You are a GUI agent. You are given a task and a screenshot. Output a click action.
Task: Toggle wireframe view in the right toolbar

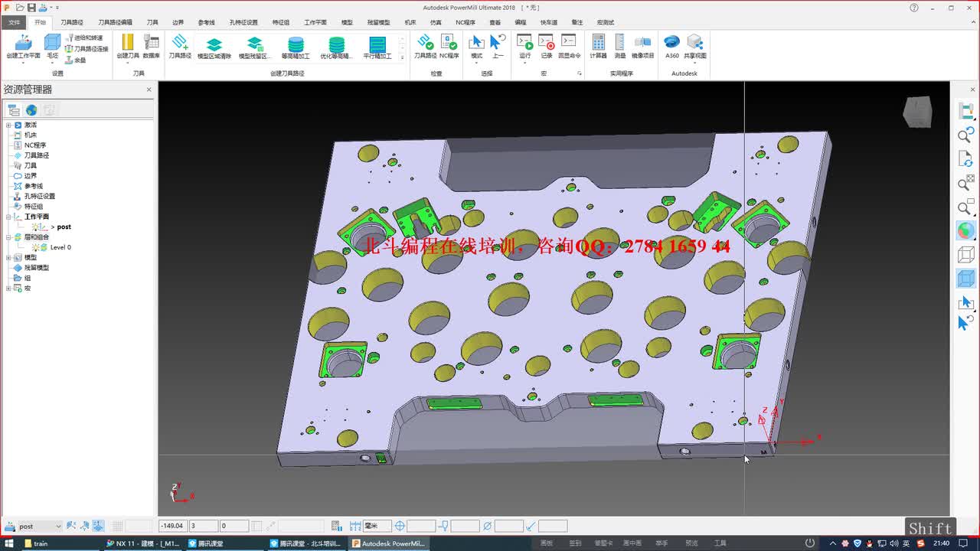(966, 254)
